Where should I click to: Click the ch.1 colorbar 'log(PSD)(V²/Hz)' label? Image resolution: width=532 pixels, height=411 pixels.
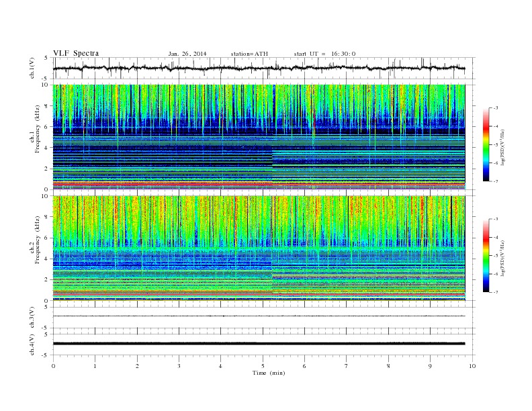[x=502, y=147]
